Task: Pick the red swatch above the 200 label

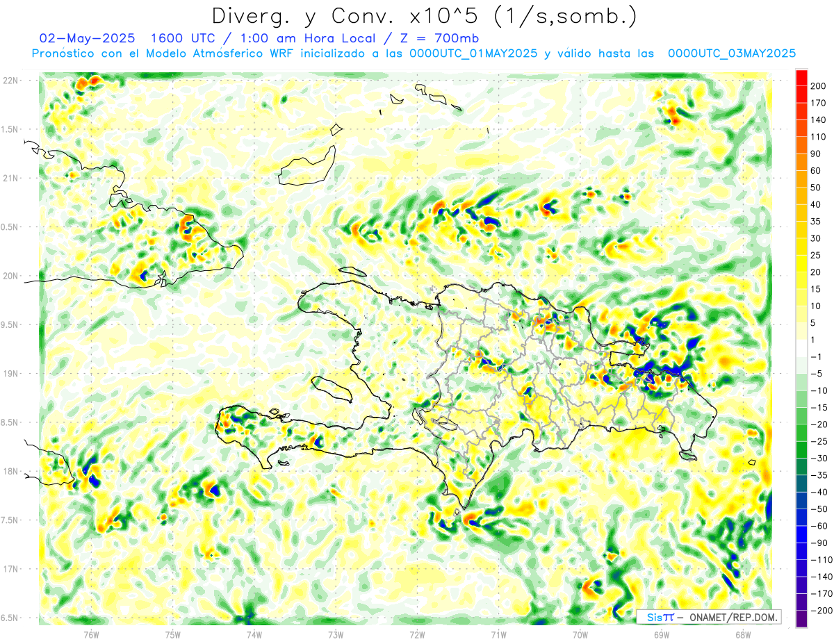Action: (x=801, y=77)
